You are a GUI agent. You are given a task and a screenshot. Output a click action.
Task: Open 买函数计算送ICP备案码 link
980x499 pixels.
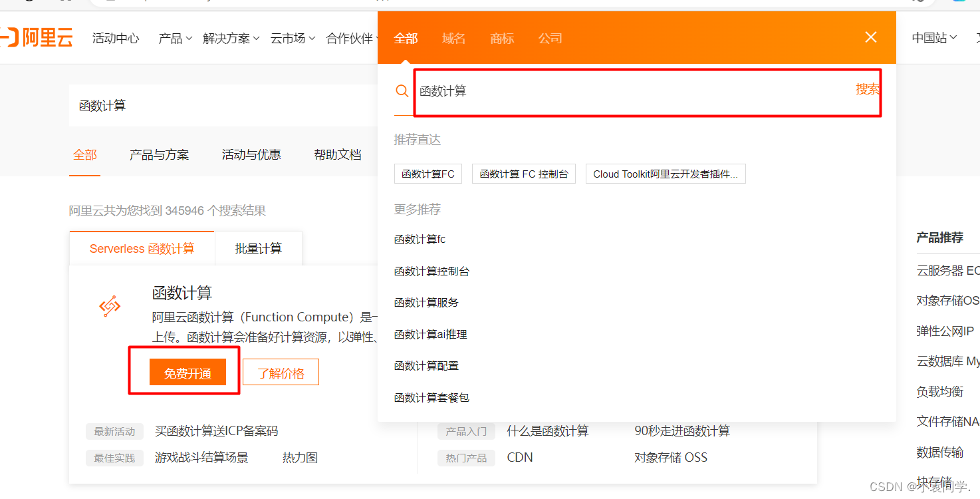point(217,431)
